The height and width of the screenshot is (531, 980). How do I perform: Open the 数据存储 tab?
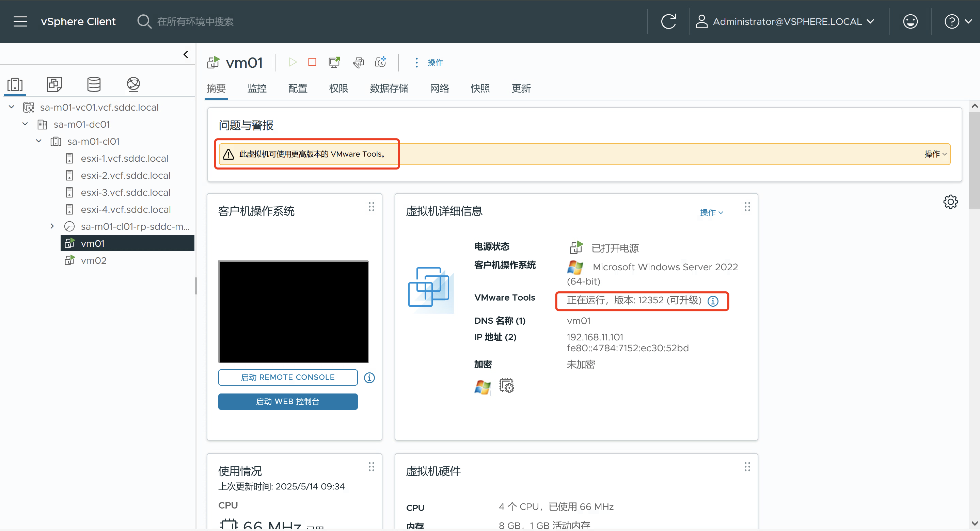389,88
